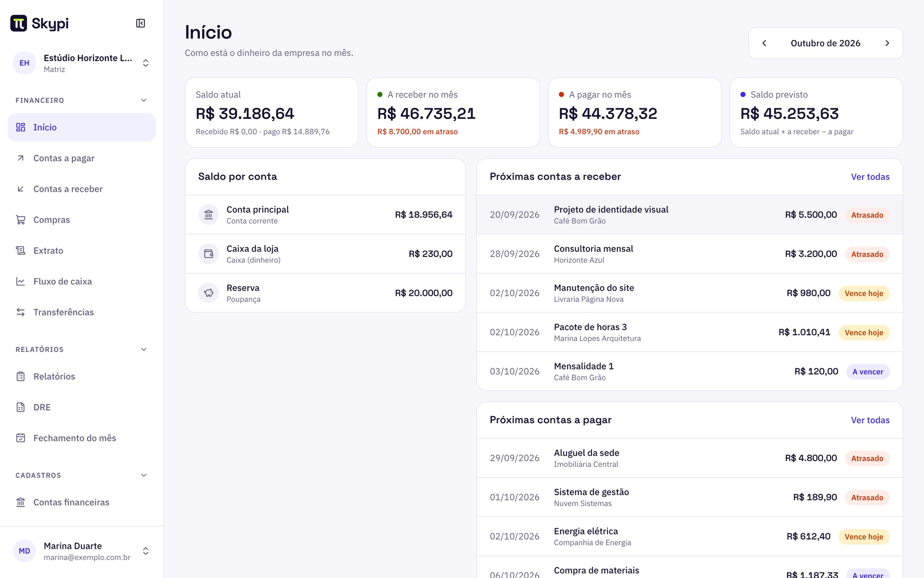The width and height of the screenshot is (924, 578).
Task: Go to the next month arrow
Action: 887,43
